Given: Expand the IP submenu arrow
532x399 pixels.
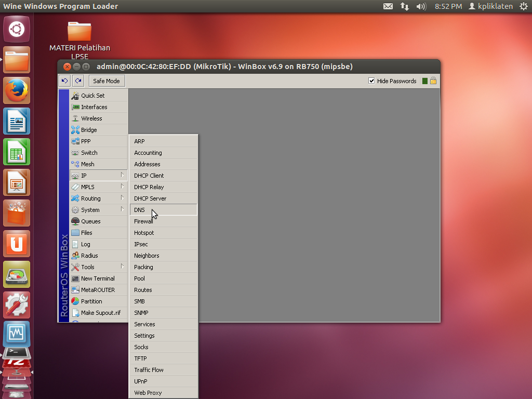Looking at the screenshot, I should [x=122, y=175].
